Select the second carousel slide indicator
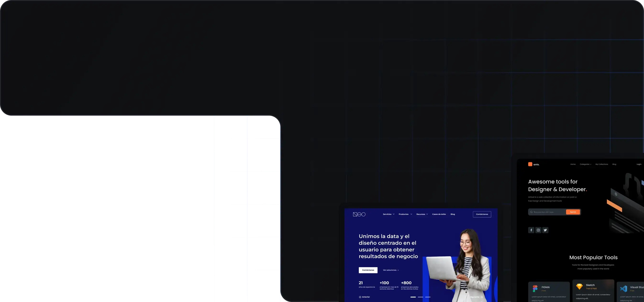 (x=421, y=297)
